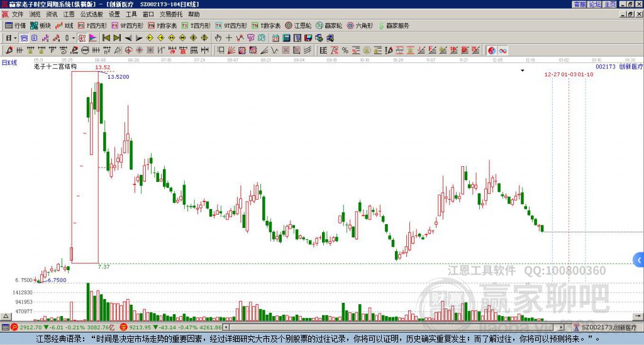Image resolution: width=644 pixels, height=345 pixels.
Task: Open the 行情 quotes view
Action: pos(15,25)
